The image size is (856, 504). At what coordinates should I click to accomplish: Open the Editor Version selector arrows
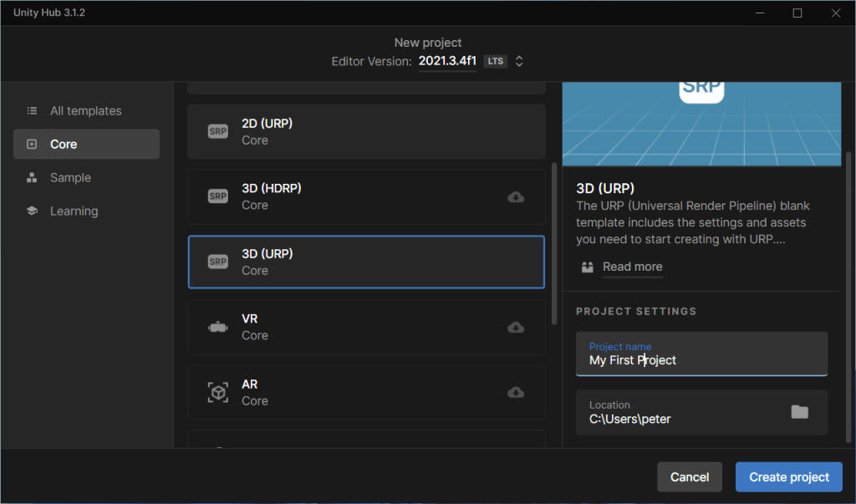tap(519, 61)
